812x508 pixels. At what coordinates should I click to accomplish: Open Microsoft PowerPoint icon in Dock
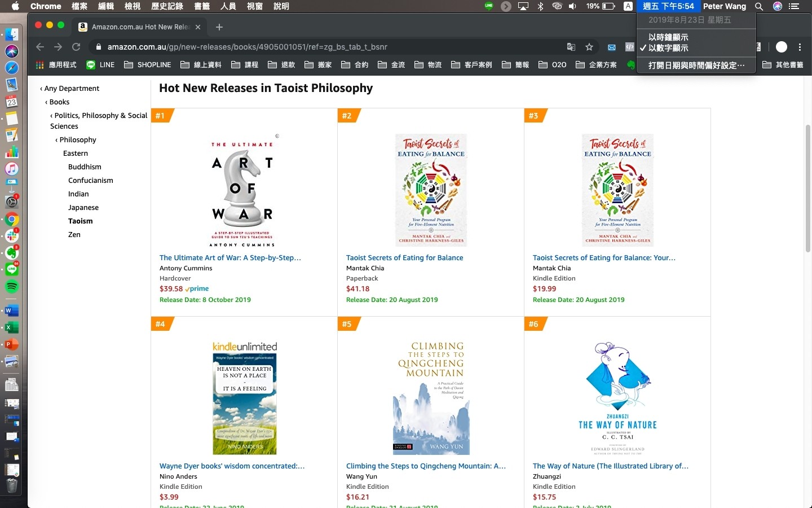click(12, 344)
